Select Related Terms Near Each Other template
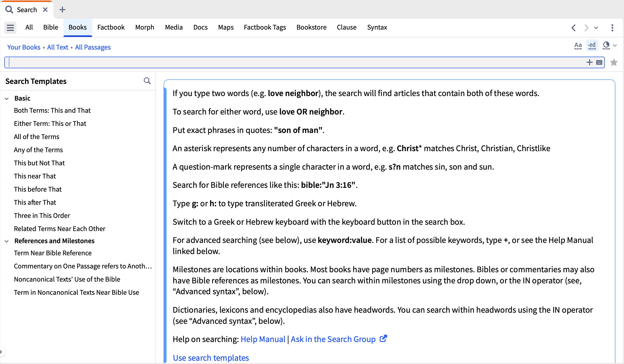This screenshot has height=364, width=624. [x=60, y=229]
